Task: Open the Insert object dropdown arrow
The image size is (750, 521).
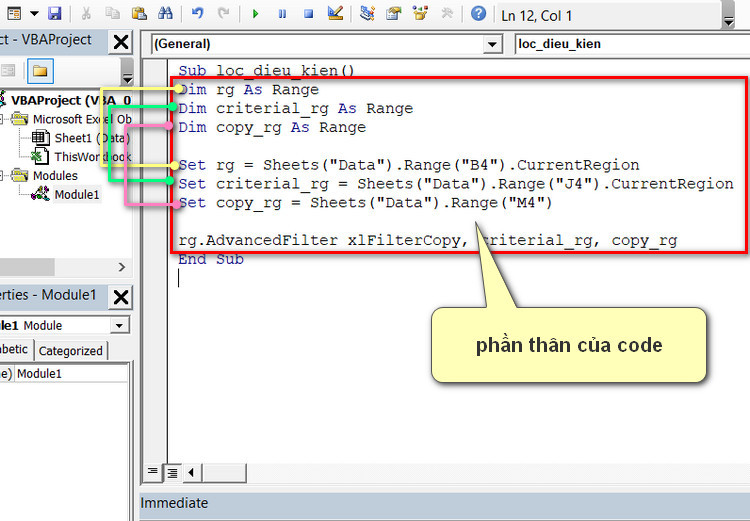Action: [34, 13]
